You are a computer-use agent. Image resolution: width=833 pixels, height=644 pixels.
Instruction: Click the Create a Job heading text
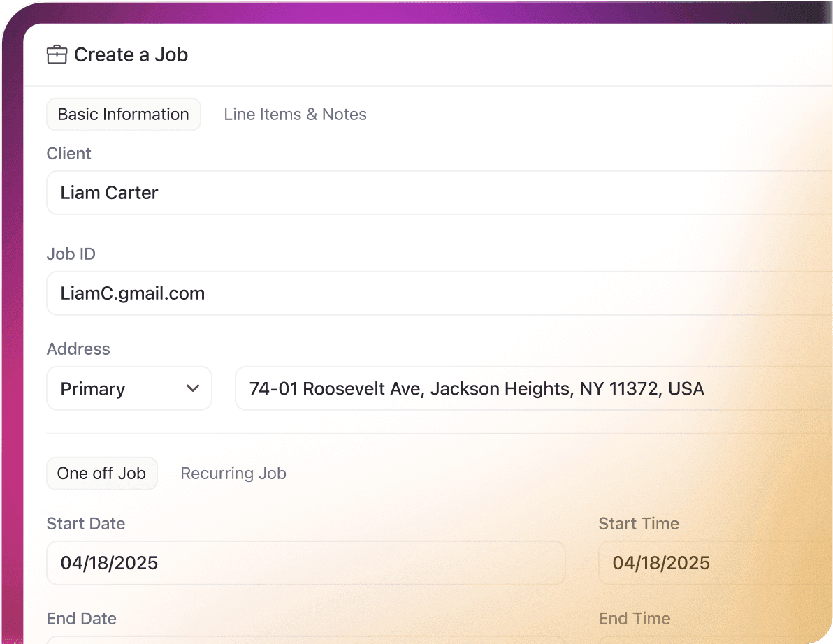click(131, 54)
